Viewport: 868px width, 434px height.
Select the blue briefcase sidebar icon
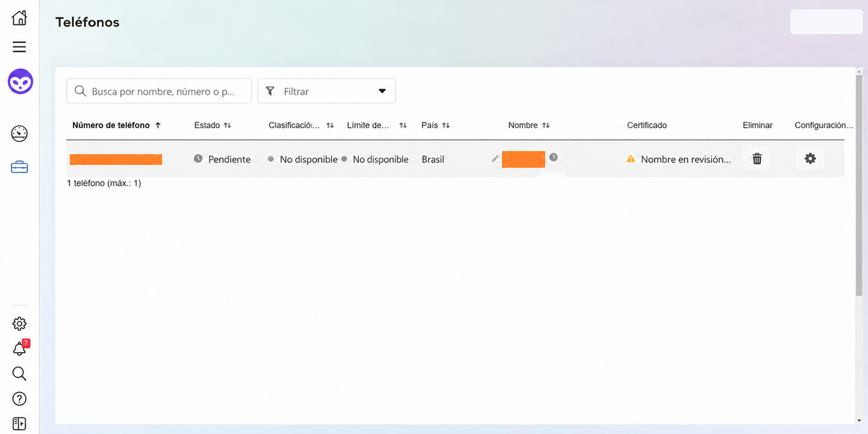(20, 168)
